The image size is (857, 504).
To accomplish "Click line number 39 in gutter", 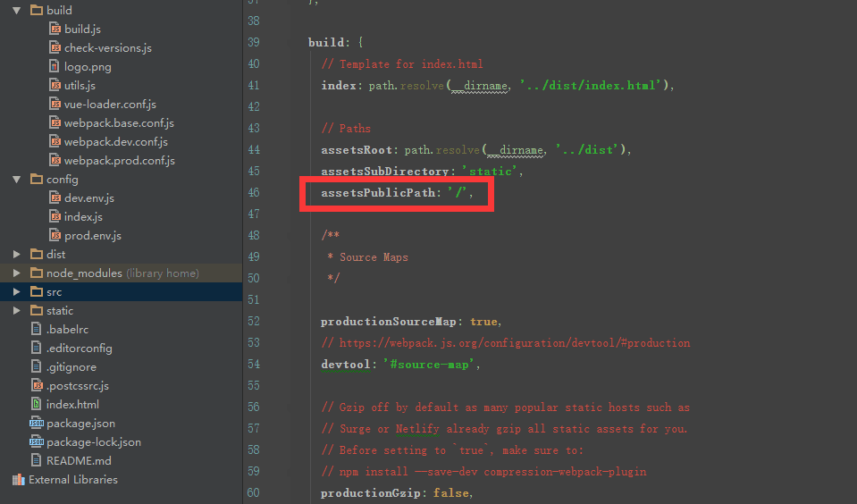I will 254,42.
